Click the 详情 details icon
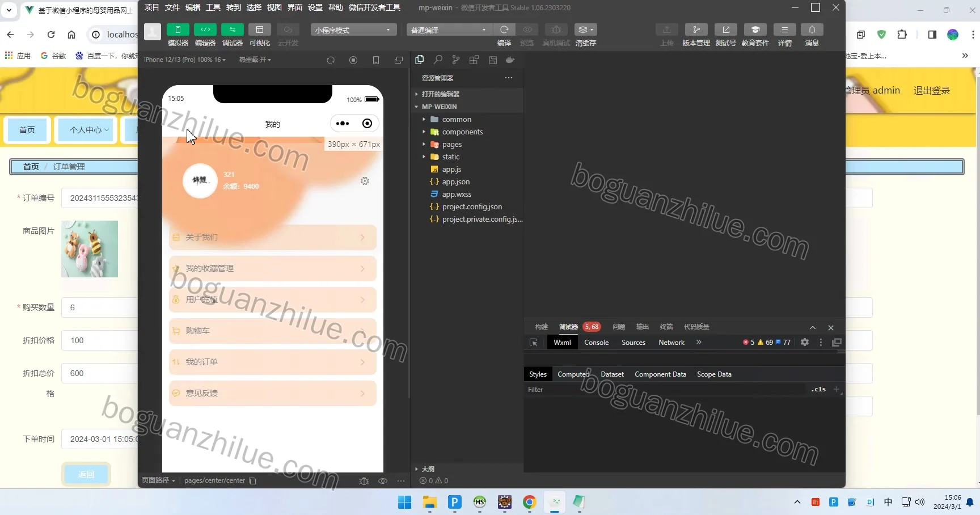The width and height of the screenshot is (980, 515). (785, 29)
